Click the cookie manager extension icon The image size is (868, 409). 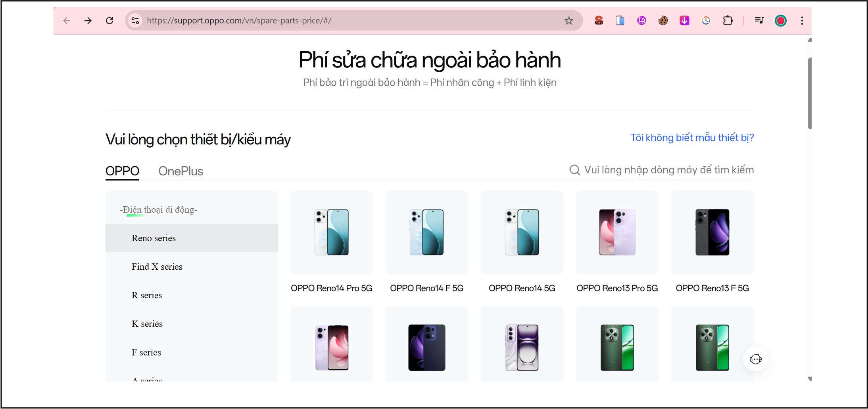pos(663,20)
